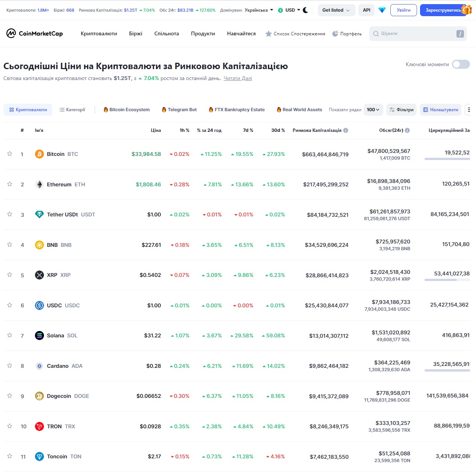
Task: Open the Криптовалюти navigation menu
Action: [99, 34]
